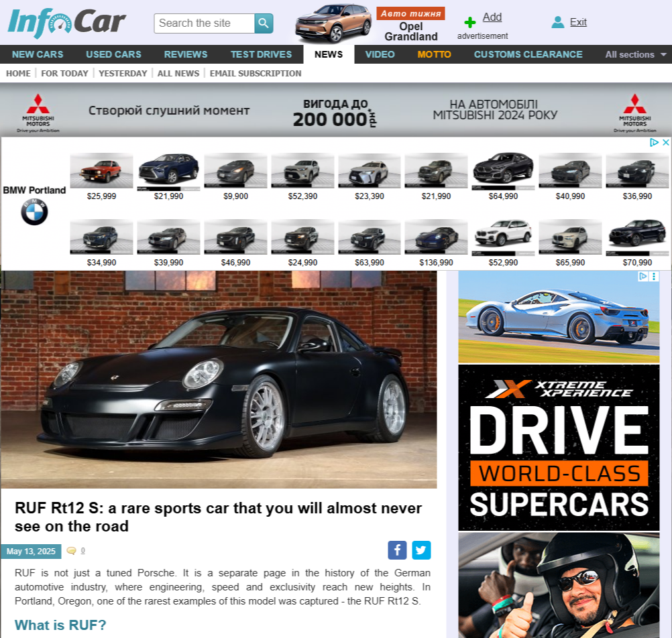Click the user profile icon beside Exit
This screenshot has height=638, width=672.
click(557, 22)
